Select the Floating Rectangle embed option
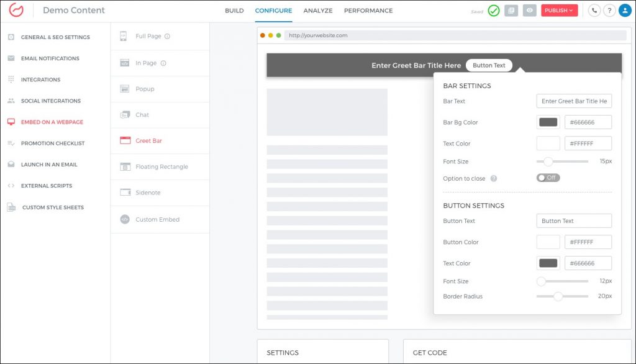 161,167
